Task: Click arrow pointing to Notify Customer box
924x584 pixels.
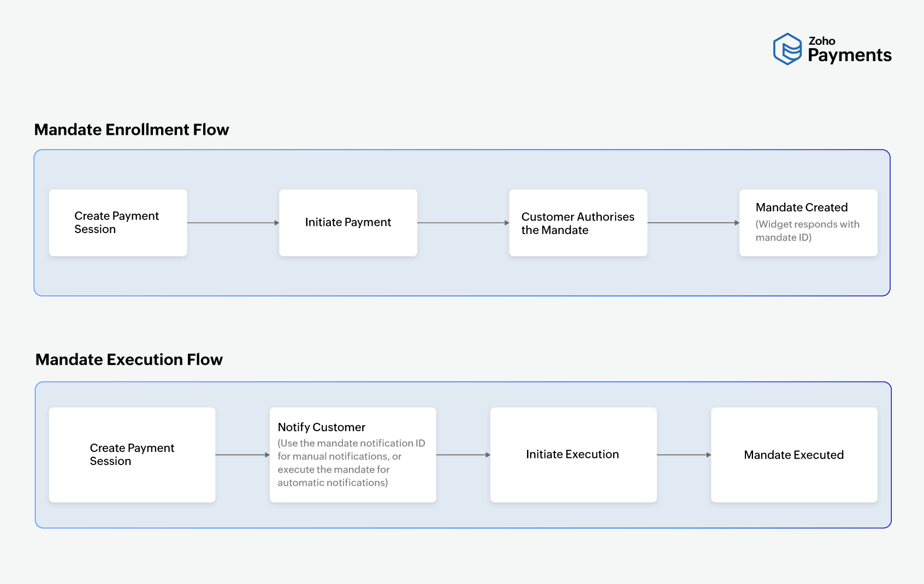Action: [242, 455]
